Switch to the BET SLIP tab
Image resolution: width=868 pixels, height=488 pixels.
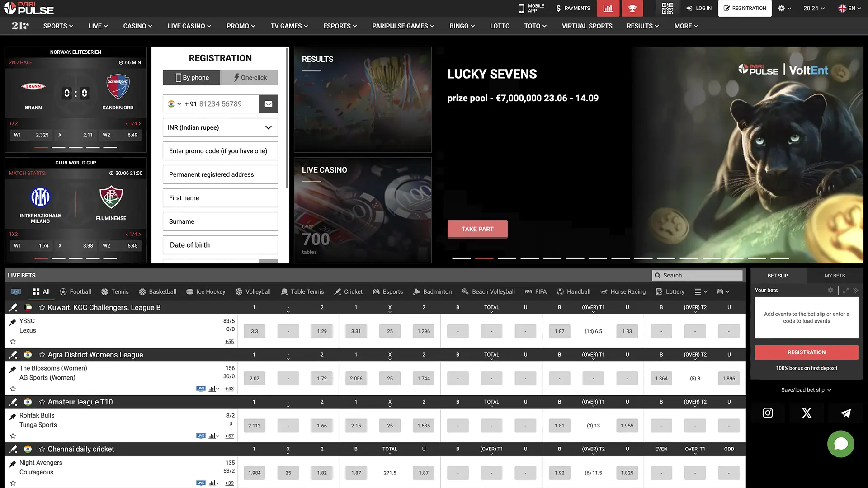(778, 276)
